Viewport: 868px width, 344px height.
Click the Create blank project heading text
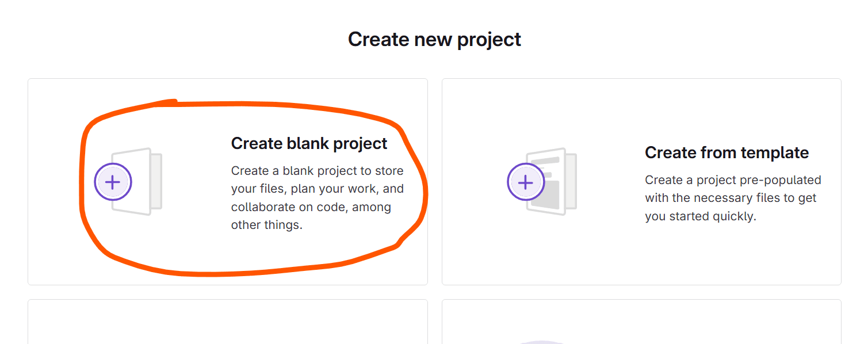(x=309, y=143)
